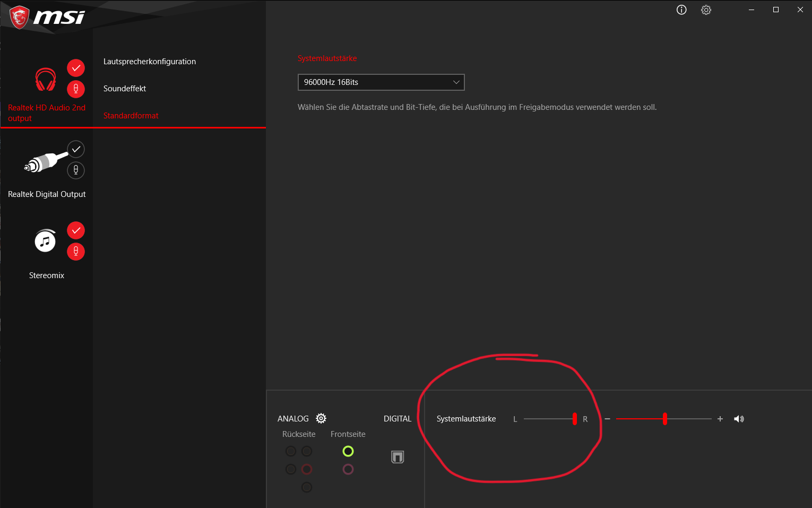Screen dimensions: 812x508
Task: Toggle default device checkmark for Realtek Digital Output
Action: [x=76, y=149]
